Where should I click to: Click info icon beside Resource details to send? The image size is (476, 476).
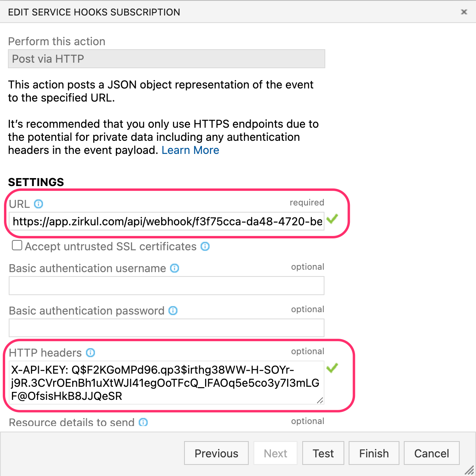[143, 422]
